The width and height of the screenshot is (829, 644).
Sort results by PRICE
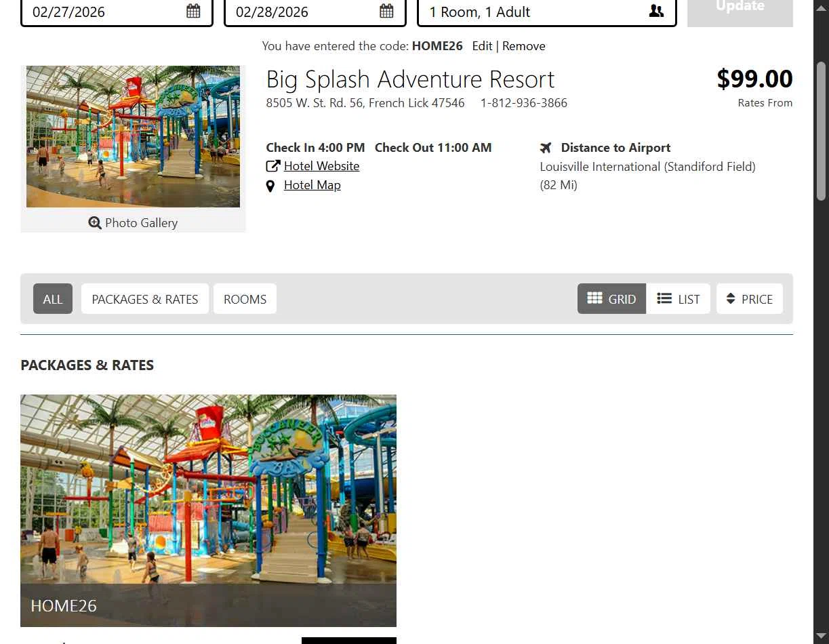click(x=749, y=299)
